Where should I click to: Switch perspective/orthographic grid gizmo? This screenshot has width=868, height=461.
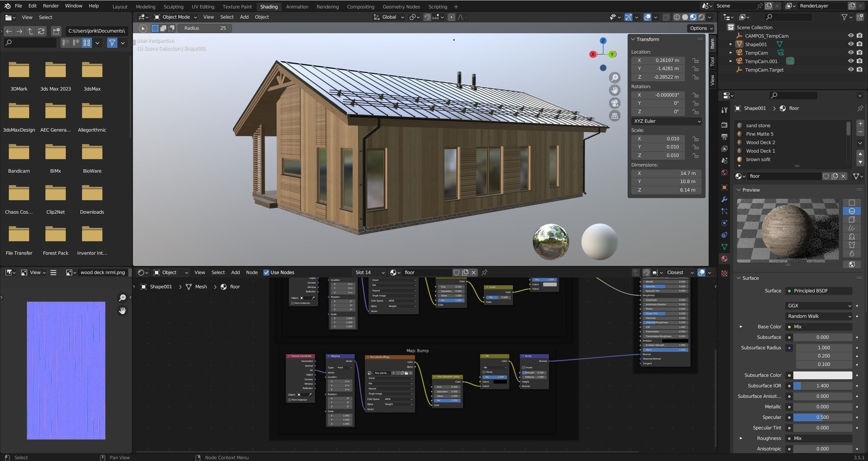pos(615,116)
